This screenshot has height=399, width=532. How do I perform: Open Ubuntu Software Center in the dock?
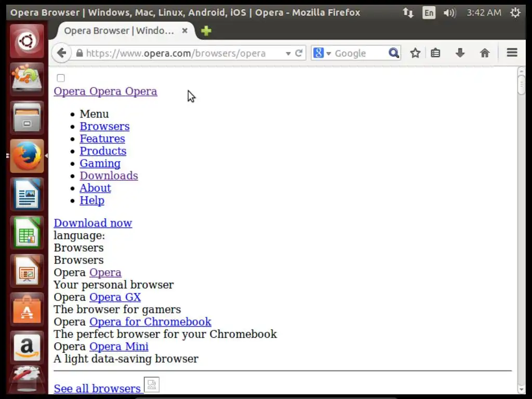(x=27, y=310)
